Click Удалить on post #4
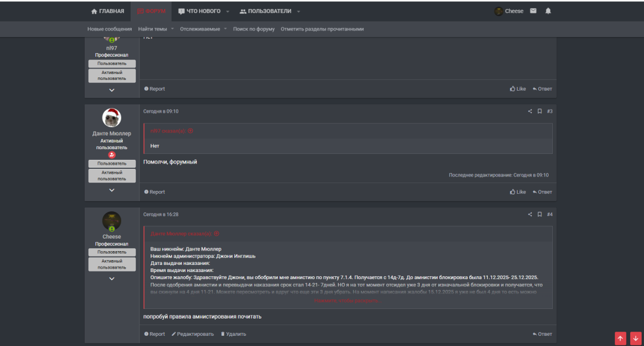This screenshot has height=346, width=644. [x=233, y=334]
